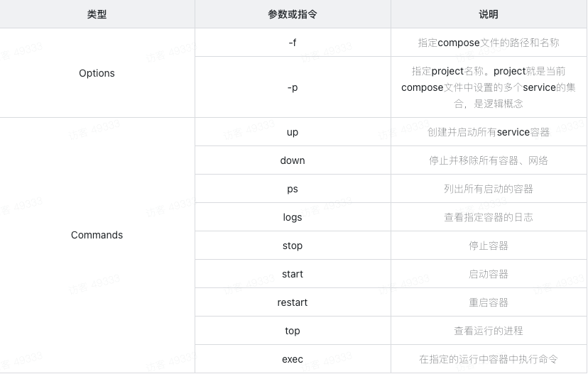Click the logs command cell
This screenshot has height=374, width=588.
tap(292, 217)
